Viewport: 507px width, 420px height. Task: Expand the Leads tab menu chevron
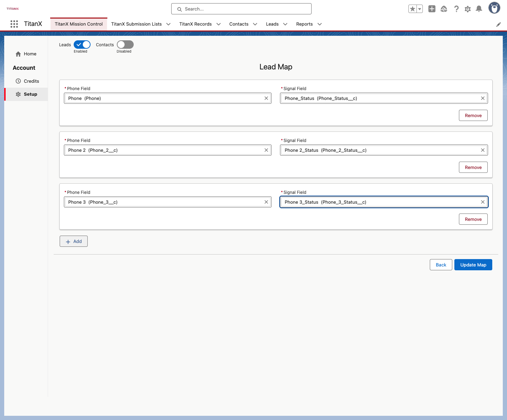click(x=285, y=24)
